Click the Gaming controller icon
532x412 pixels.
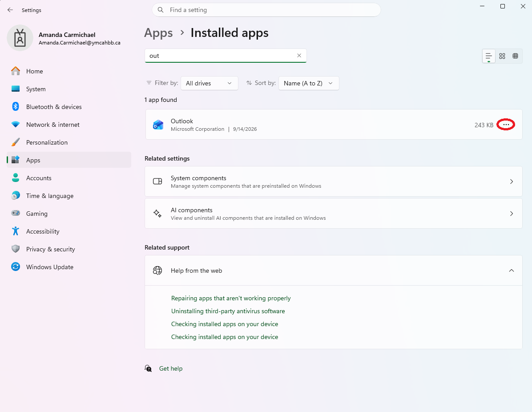tap(16, 213)
